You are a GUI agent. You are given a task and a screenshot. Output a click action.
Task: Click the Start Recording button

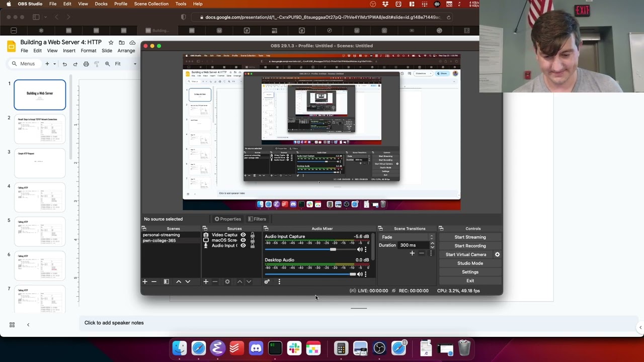coord(470,246)
